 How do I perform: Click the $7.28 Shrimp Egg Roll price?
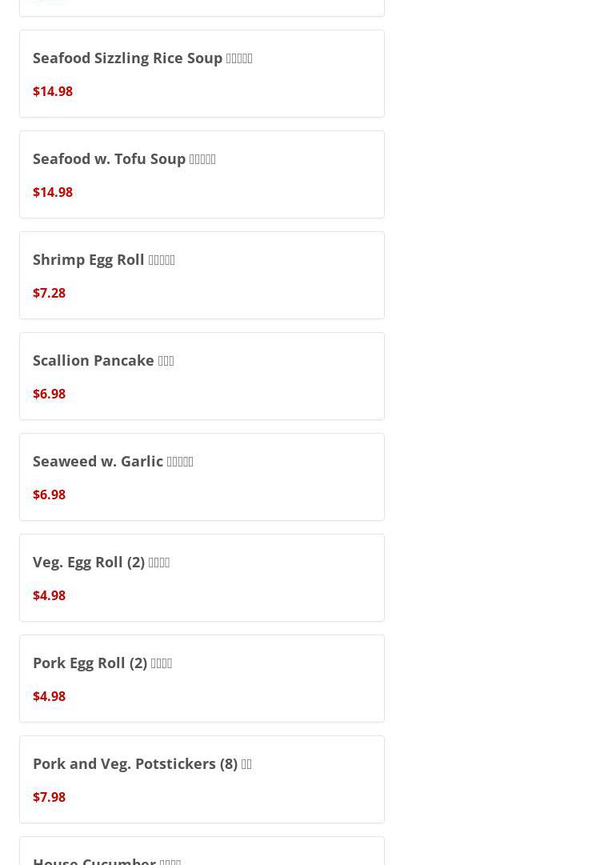pyautogui.click(x=49, y=293)
